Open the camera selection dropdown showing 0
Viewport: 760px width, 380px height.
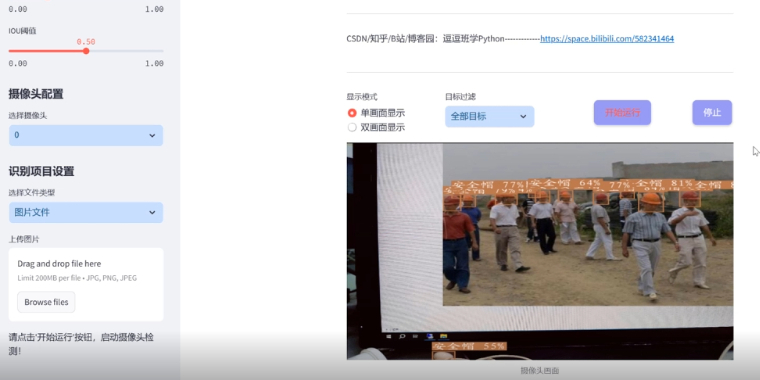click(86, 135)
